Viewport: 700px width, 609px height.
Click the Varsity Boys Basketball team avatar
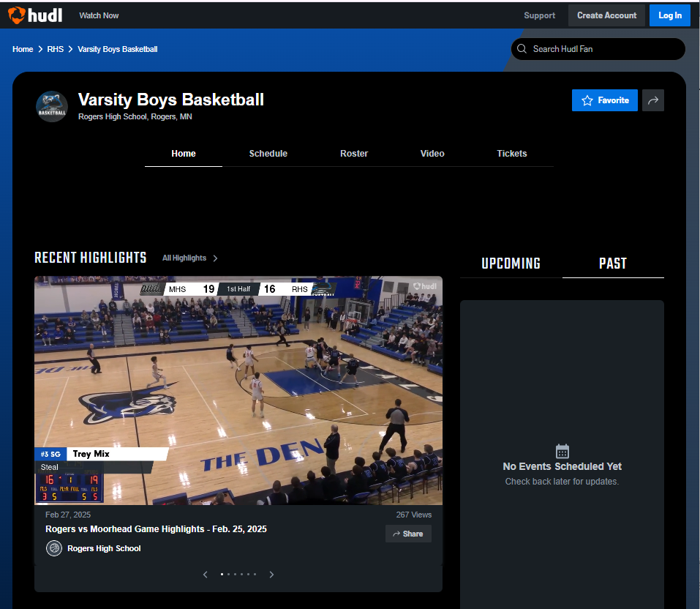[x=52, y=106]
